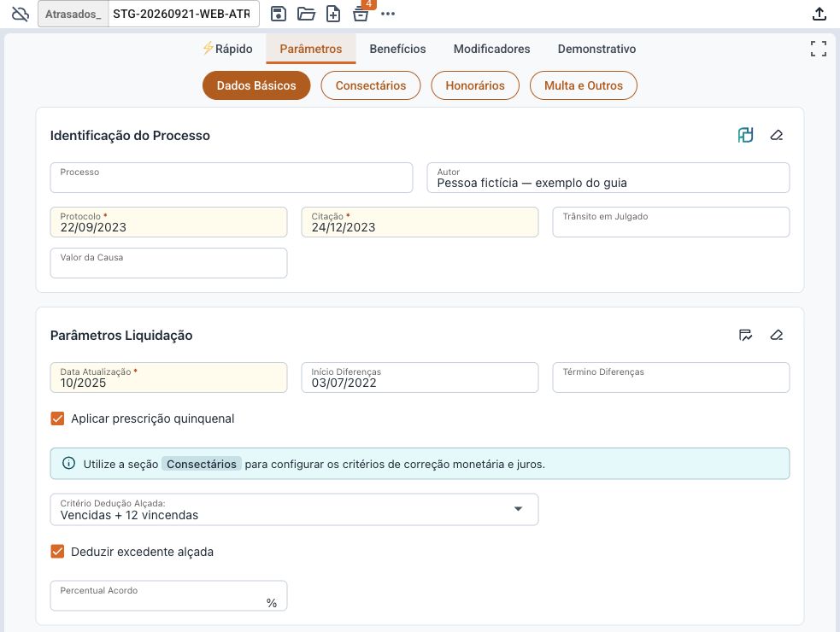Switch to the Rápido tab
Viewport: 840px width, 632px height.
pos(227,49)
